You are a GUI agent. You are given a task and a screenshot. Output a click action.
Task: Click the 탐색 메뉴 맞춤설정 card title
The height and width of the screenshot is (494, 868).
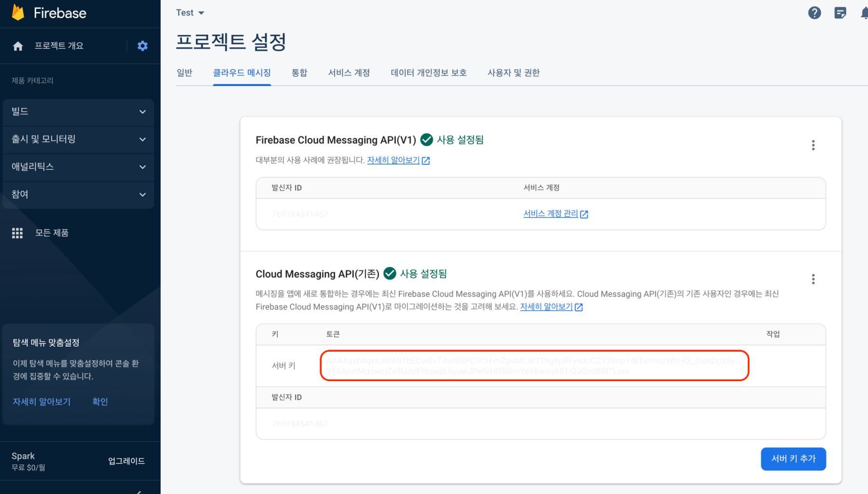(x=46, y=343)
